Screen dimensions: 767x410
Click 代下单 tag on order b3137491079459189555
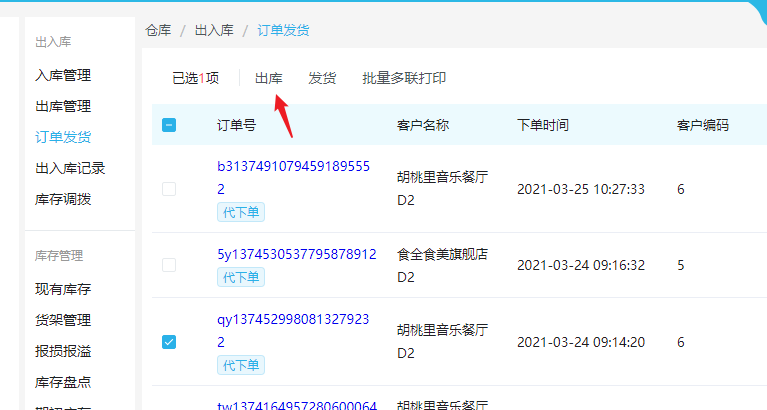click(x=241, y=212)
